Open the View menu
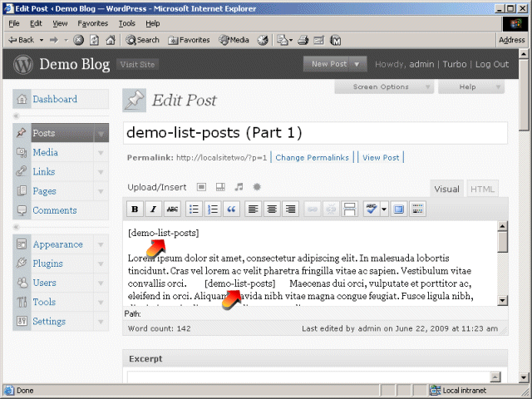Image resolution: width=532 pixels, height=399 pixels. (x=60, y=23)
